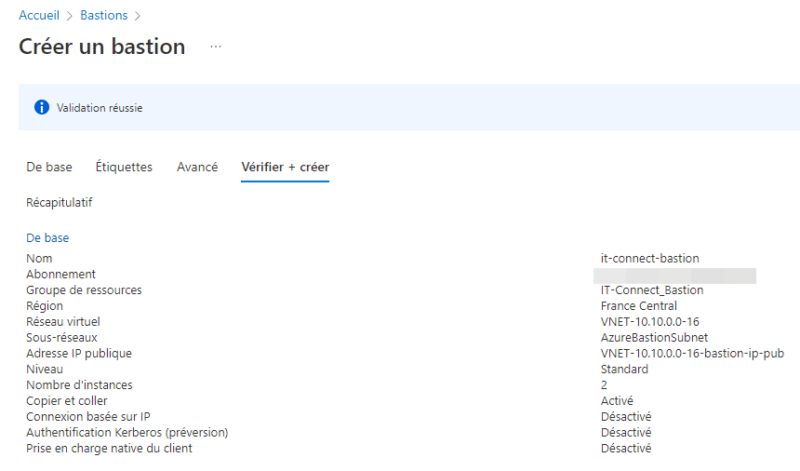Click the Validation réussie message text
Screen dimensions: 800x471
99,108
